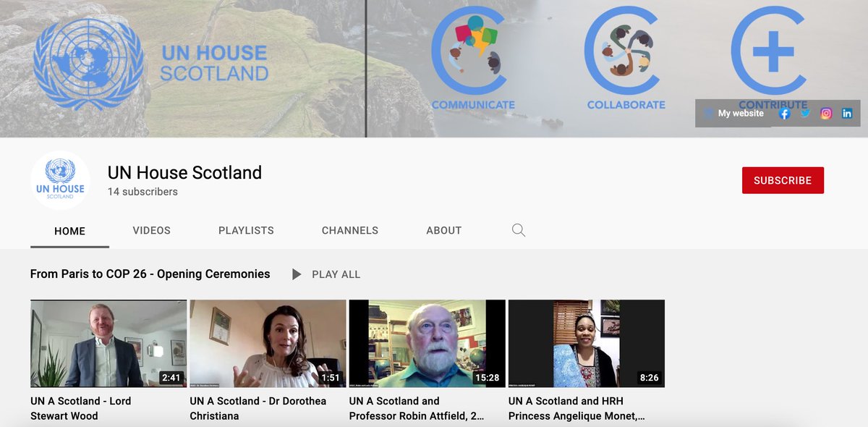This screenshot has width=868, height=427.
Task: Switch to the Videos tab
Action: click(x=152, y=231)
